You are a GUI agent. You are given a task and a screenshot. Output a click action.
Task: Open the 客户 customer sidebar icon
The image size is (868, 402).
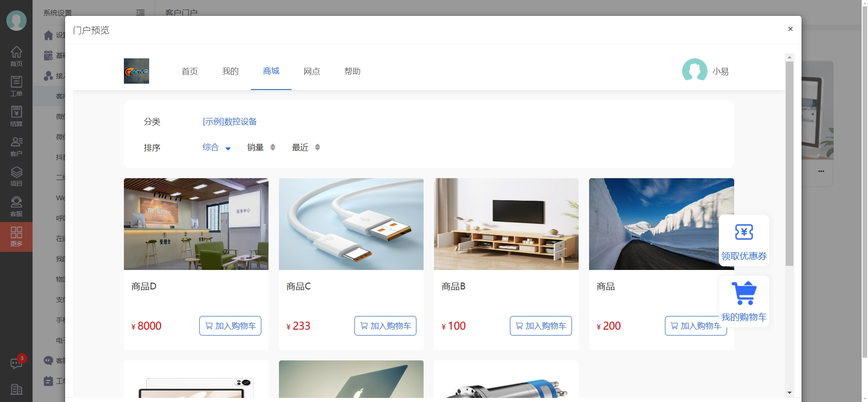[x=16, y=147]
